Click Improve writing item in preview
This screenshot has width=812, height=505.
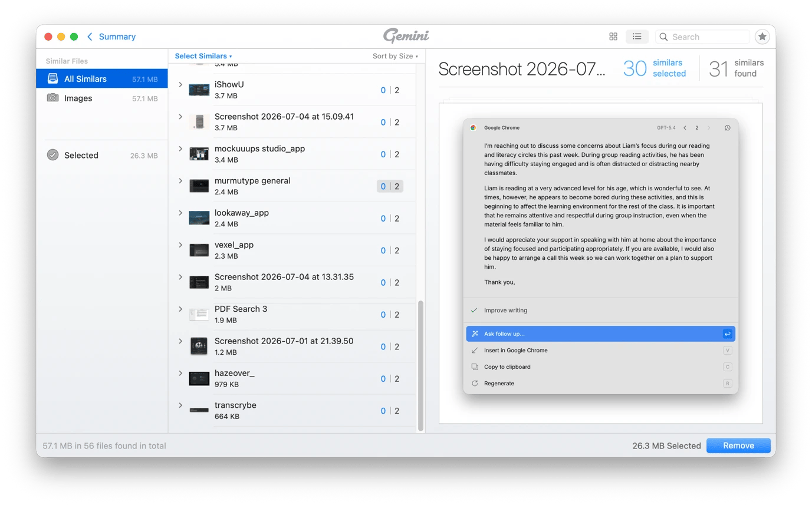tap(600, 310)
